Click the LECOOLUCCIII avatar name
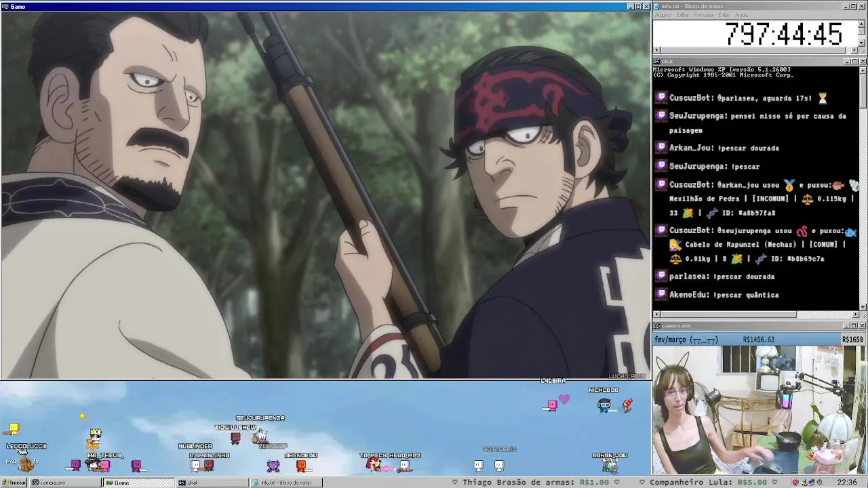Image resolution: width=868 pixels, height=488 pixels. click(26, 446)
